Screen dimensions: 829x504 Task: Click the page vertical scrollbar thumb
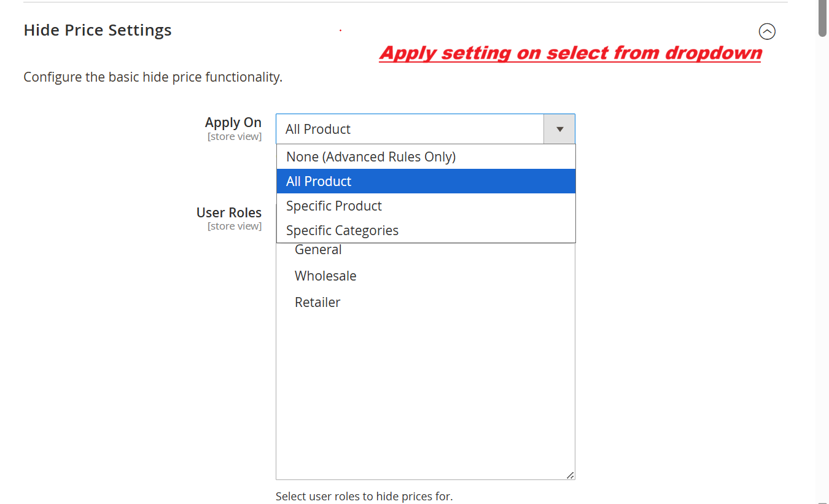click(822, 18)
